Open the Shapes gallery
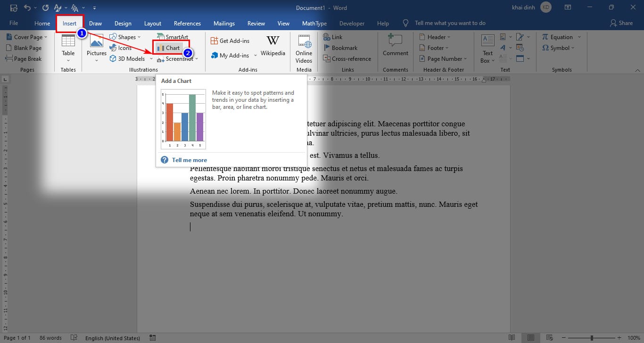 (125, 37)
